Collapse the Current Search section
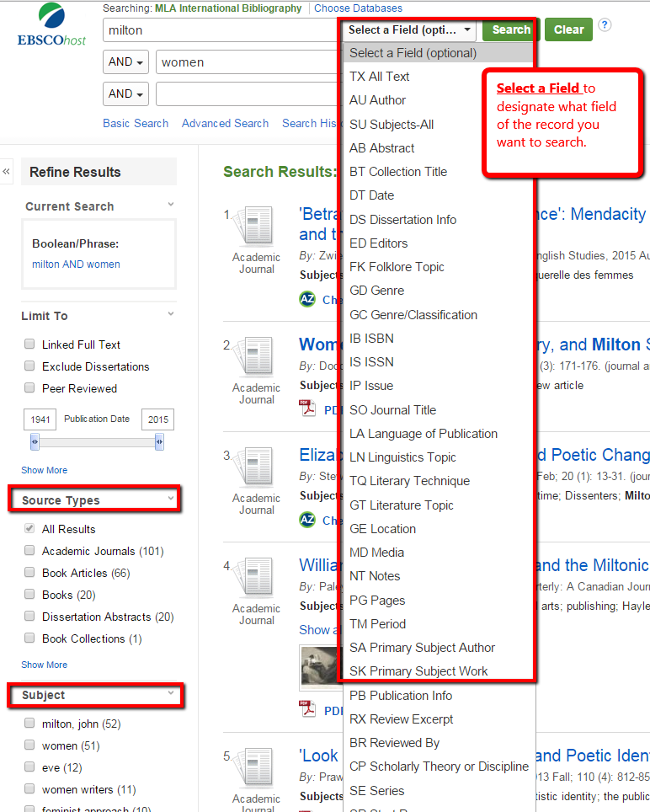 pyautogui.click(x=171, y=205)
